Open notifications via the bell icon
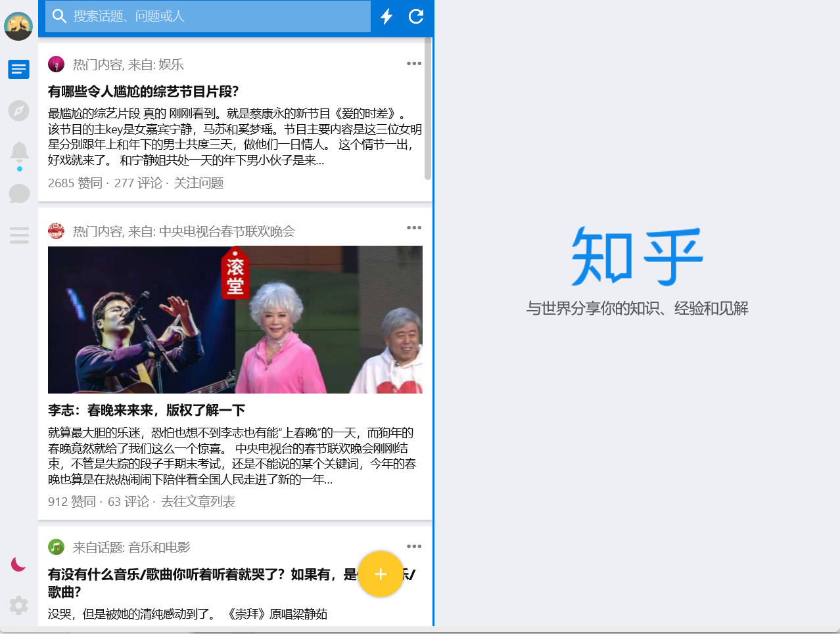 point(18,152)
